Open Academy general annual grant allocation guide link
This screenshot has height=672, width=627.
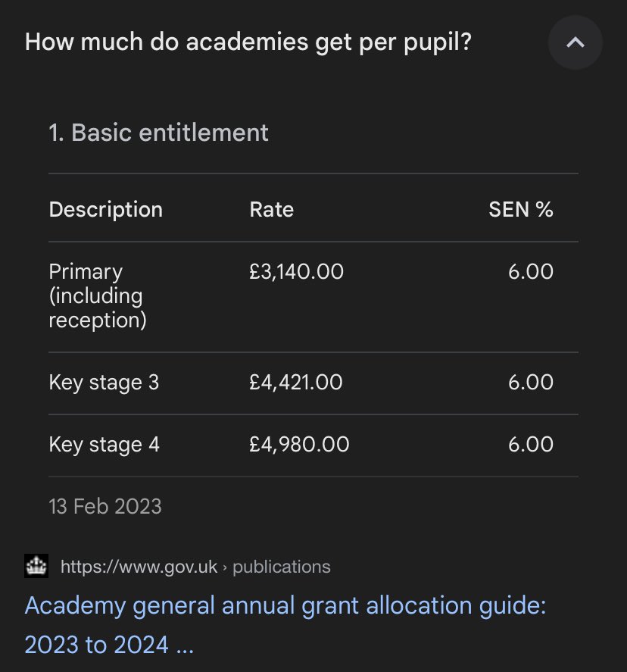pos(285,625)
